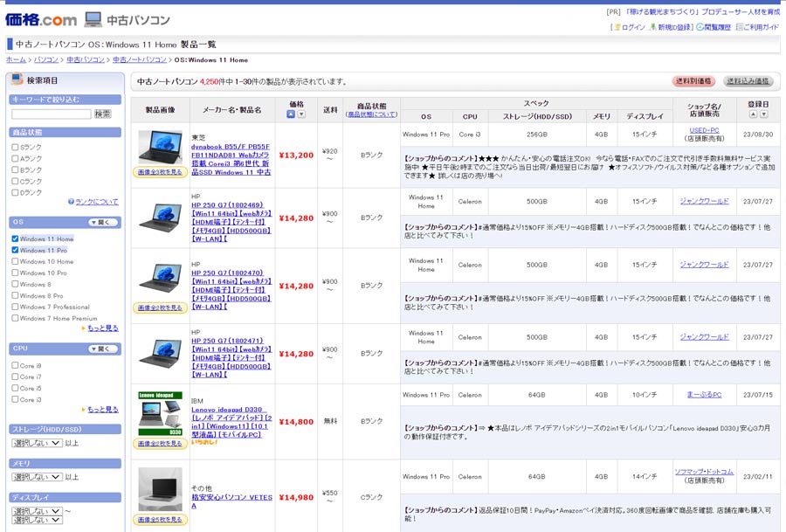Screen dimensions: 786x532
Task: Expand the OS filter with 開く
Action: coord(103,222)
